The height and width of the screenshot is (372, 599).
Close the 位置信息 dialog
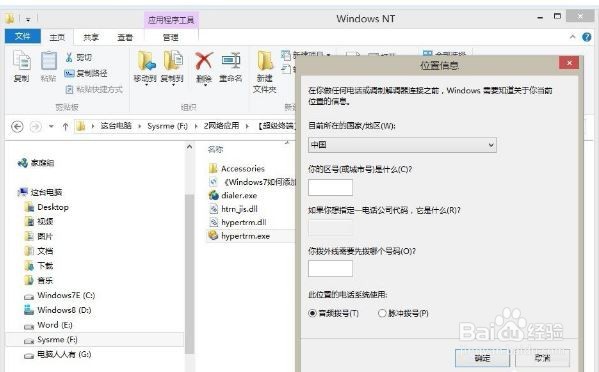tap(569, 63)
